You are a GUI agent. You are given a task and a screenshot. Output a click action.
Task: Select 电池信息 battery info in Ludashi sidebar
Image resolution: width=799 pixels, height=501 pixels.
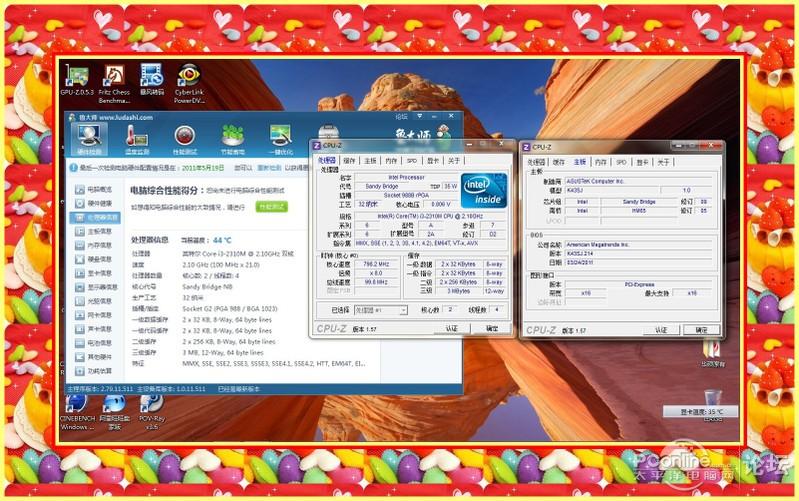click(94, 343)
